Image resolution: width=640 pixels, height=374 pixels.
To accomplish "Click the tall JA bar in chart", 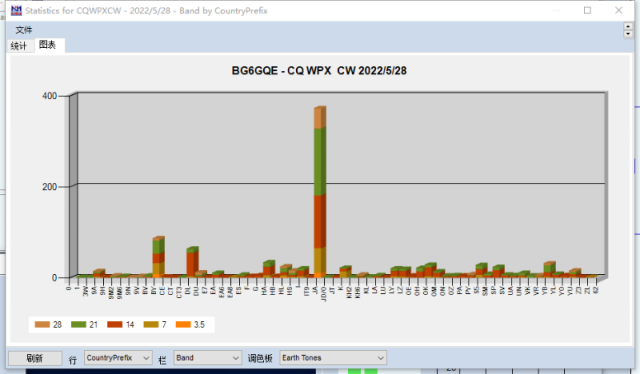I will click(320, 192).
